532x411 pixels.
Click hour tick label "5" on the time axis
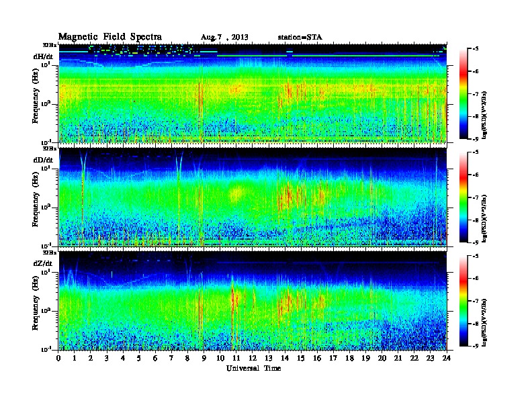coord(140,358)
